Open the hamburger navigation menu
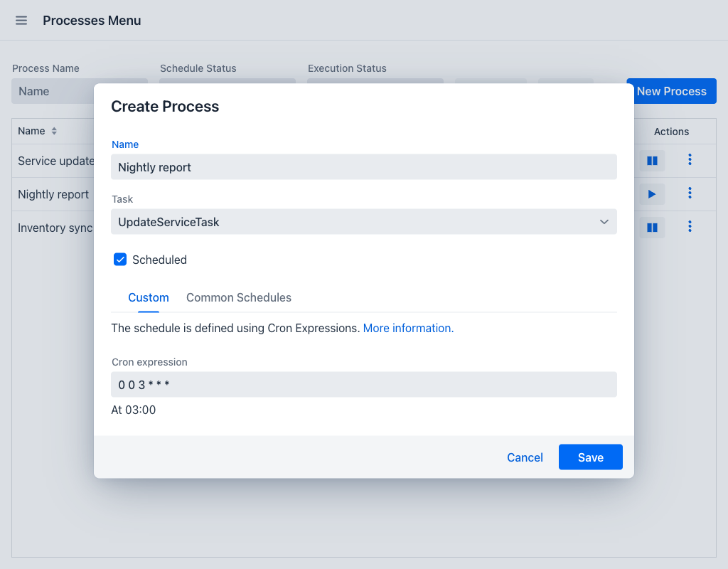This screenshot has height=569, width=728. click(x=21, y=21)
